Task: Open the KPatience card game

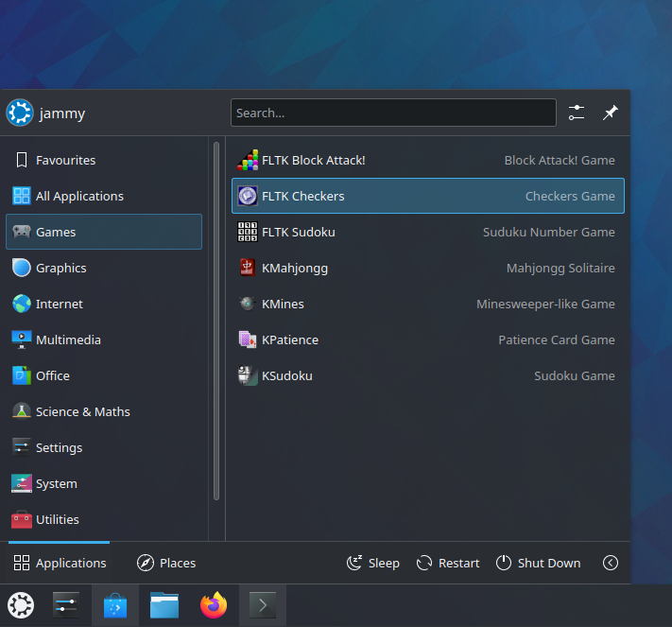Action: (x=428, y=340)
